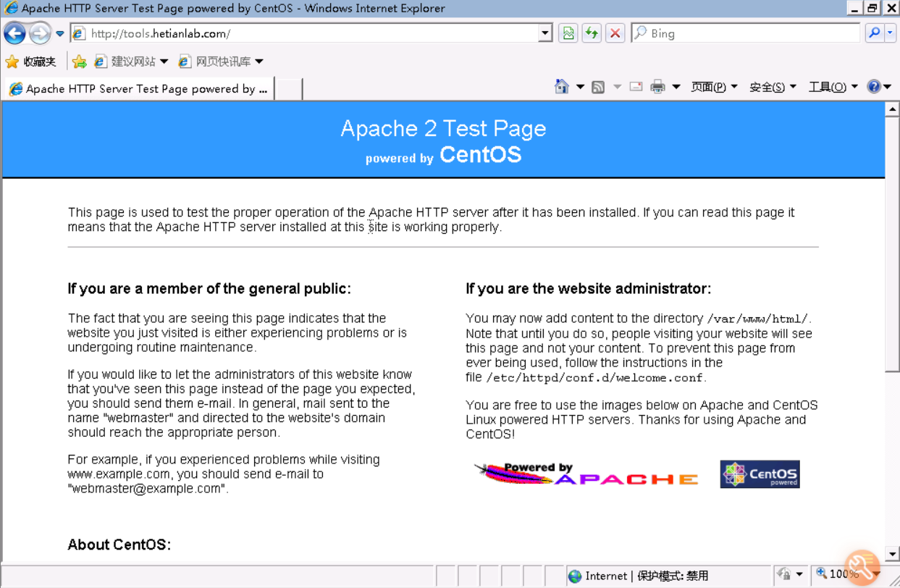Open the status bar privacy lock dropdown

[x=789, y=575]
